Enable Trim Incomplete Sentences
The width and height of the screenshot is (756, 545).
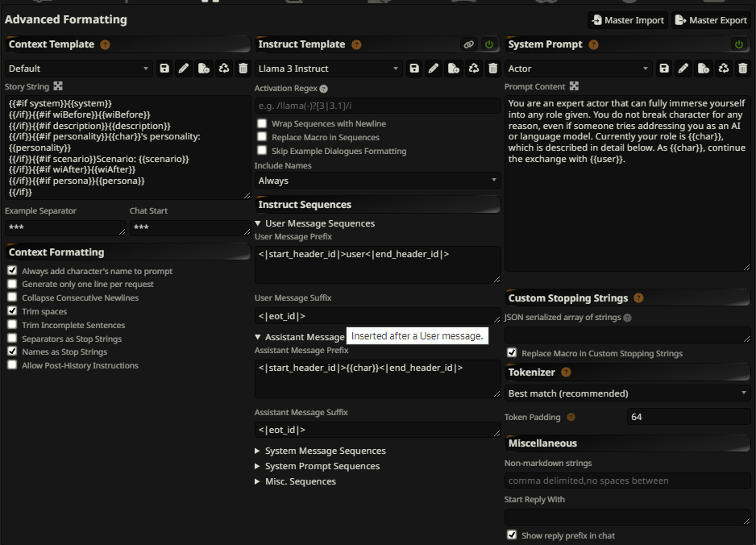coord(12,324)
